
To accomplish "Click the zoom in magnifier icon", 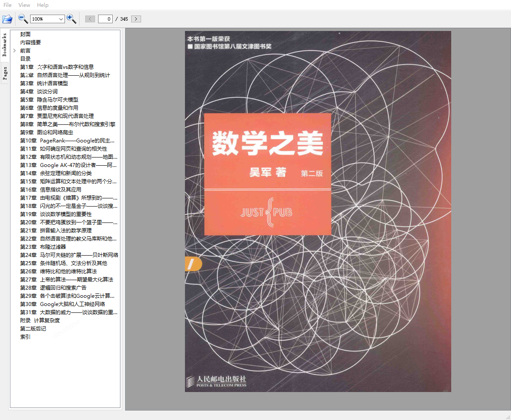I will 71,19.
